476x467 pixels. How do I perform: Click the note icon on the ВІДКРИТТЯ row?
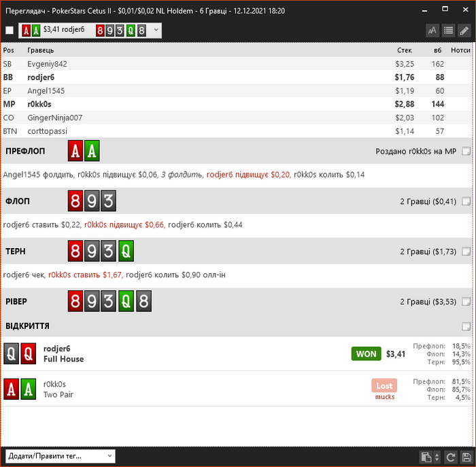[x=466, y=326]
